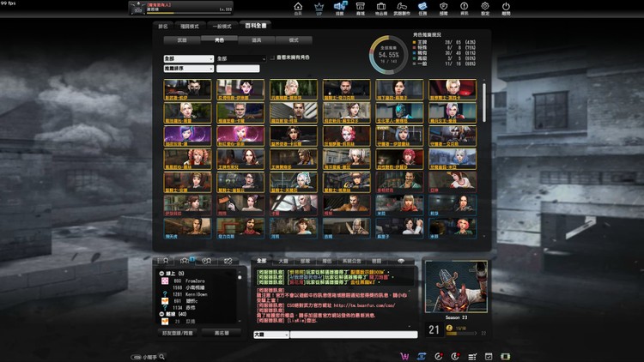Open the shop storefront icon
Image resolution: width=644 pixels, height=362 pixels.
pyautogui.click(x=360, y=6)
